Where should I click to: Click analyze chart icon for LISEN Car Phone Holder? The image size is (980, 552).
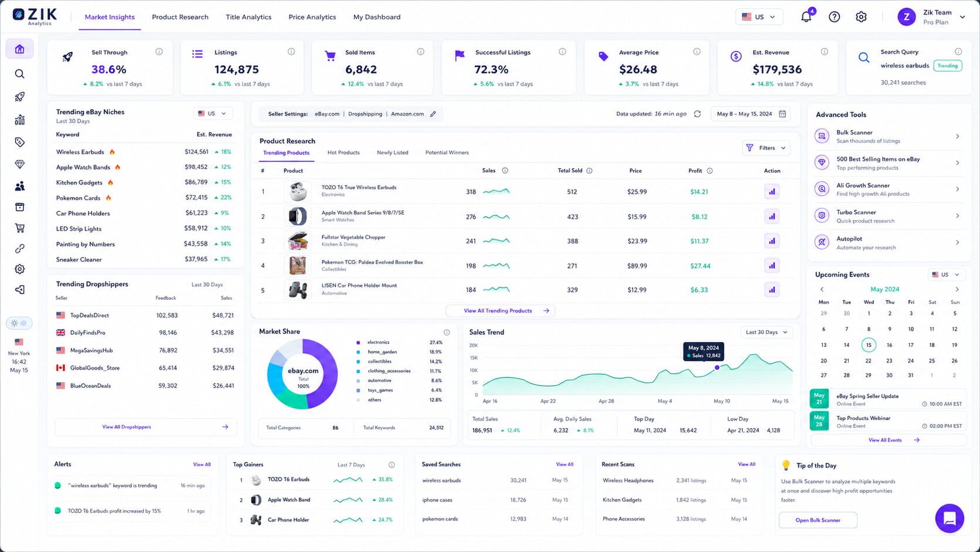pyautogui.click(x=772, y=290)
